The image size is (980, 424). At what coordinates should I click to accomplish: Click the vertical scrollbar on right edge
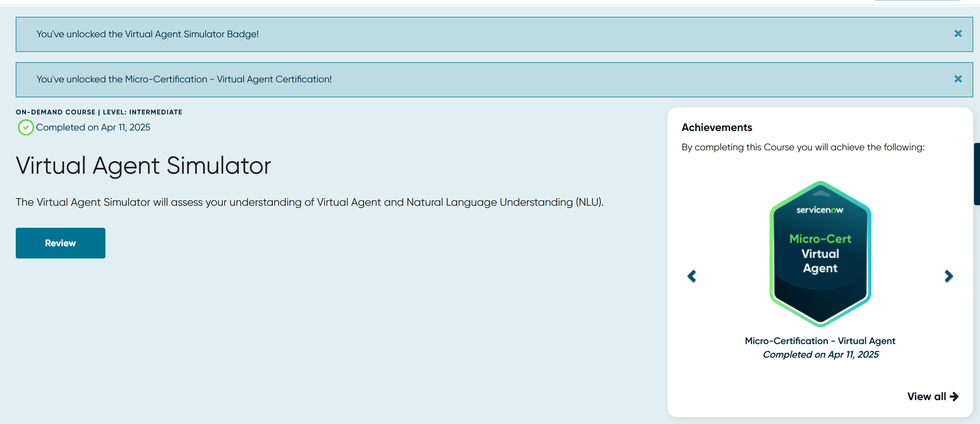coord(976,174)
